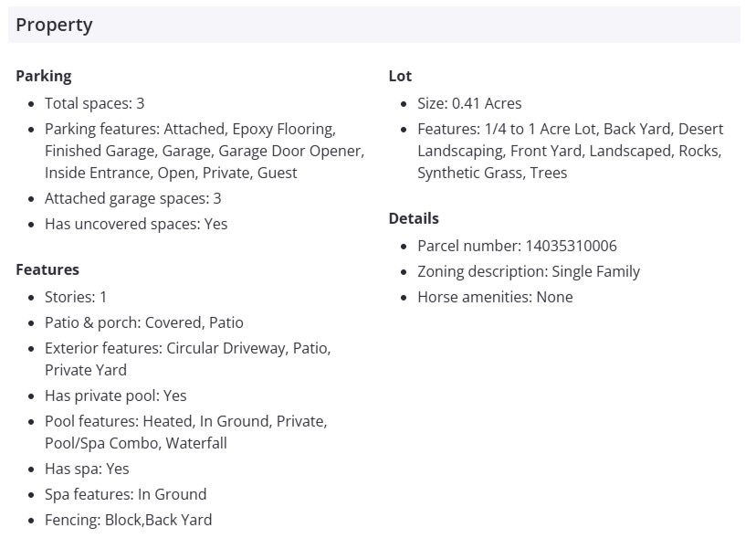Click the Total spaces: 3 item

coord(94,103)
